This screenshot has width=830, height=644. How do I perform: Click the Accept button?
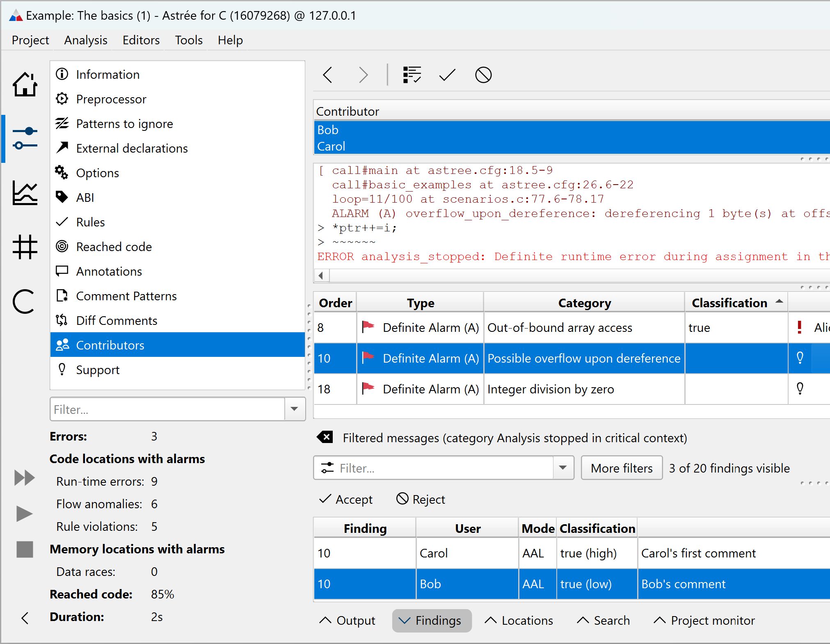(x=346, y=499)
